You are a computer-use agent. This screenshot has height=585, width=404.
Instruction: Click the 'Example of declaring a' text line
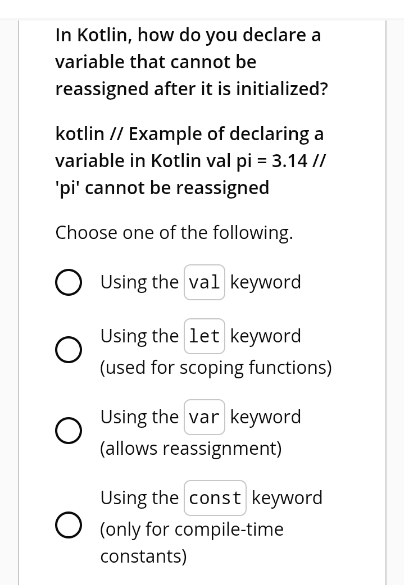point(226,134)
